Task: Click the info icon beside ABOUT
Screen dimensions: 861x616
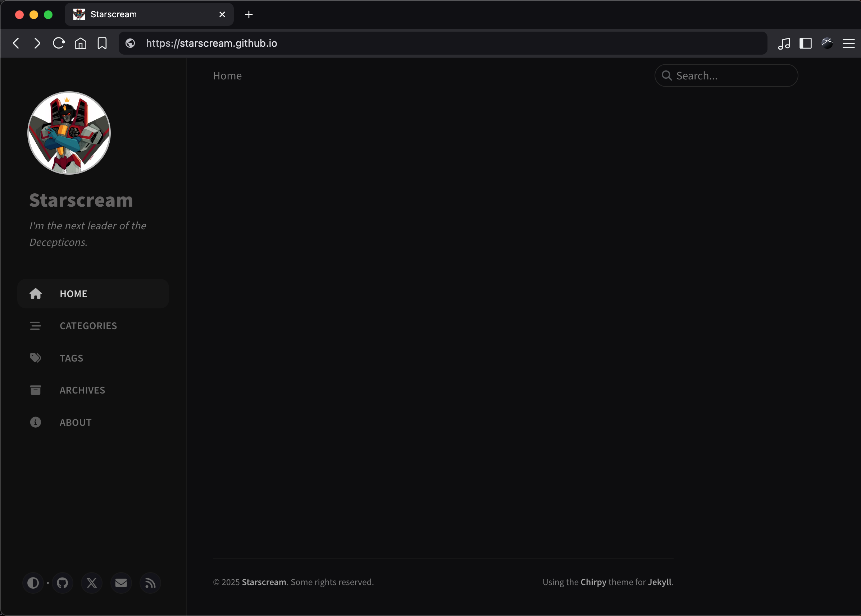Action: [x=36, y=422]
